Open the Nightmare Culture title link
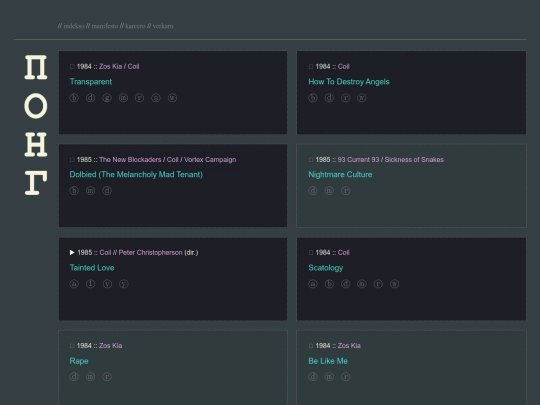 coord(340,175)
